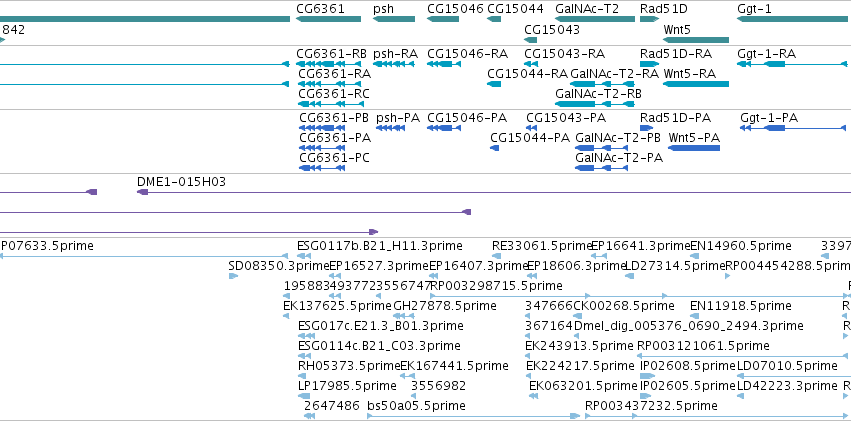Viewport: 851px width, 421px height.
Task: Open the GalNAc-T2 gene label
Action: [587, 9]
